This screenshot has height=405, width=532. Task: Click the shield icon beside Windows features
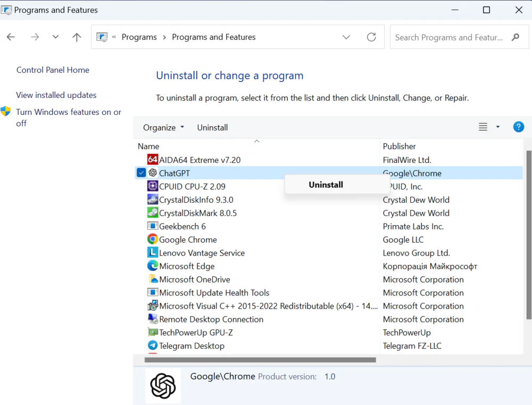click(5, 111)
